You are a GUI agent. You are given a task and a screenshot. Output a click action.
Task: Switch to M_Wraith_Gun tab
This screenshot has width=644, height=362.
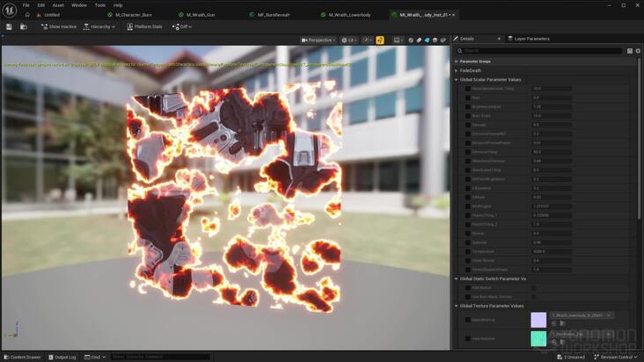pos(201,15)
